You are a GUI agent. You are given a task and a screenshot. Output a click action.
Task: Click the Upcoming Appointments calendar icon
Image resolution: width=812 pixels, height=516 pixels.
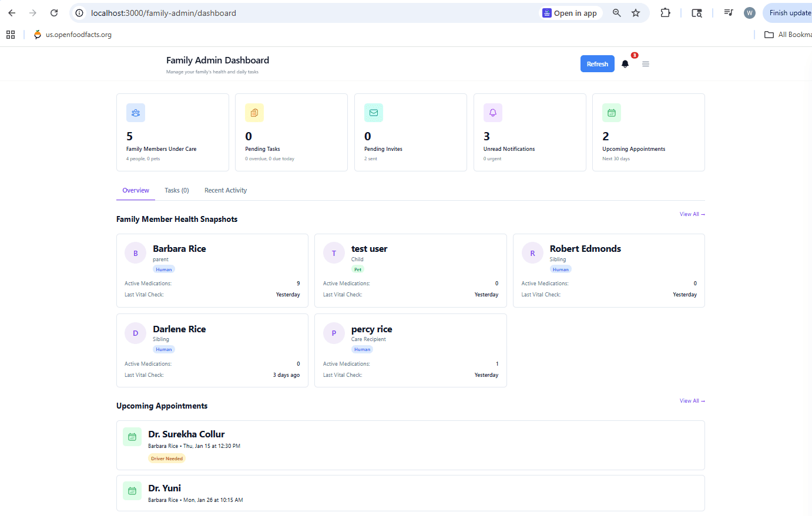(x=611, y=112)
